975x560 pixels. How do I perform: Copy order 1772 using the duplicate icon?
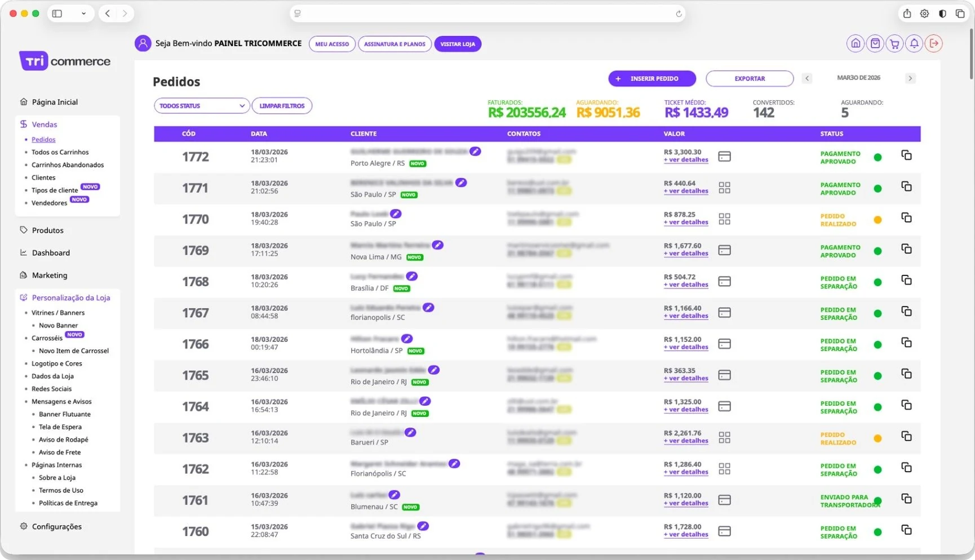906,155
